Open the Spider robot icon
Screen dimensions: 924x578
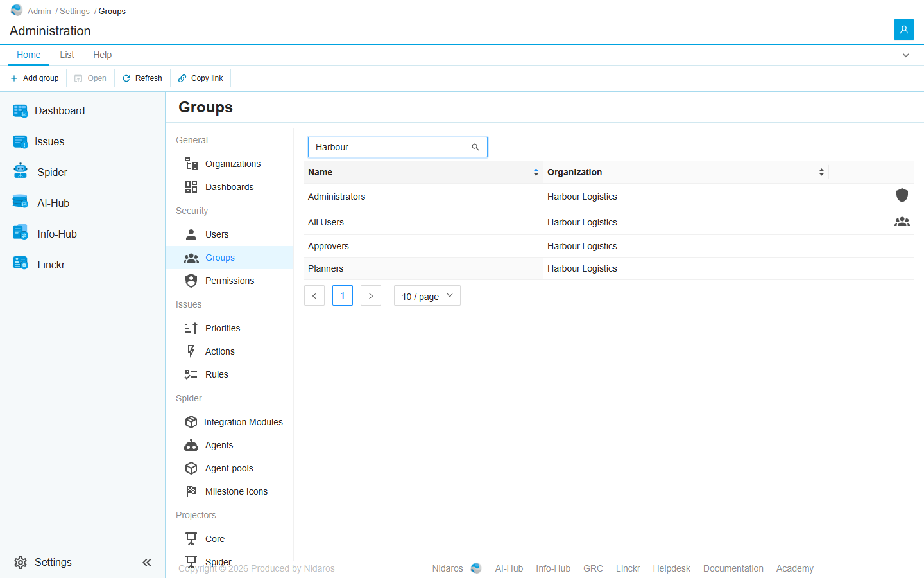[21, 171]
